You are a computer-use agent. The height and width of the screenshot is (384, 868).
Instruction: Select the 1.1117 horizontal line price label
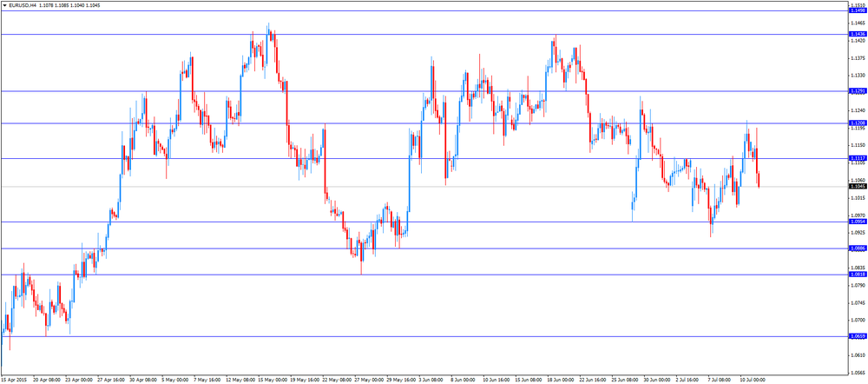pyautogui.click(x=857, y=158)
